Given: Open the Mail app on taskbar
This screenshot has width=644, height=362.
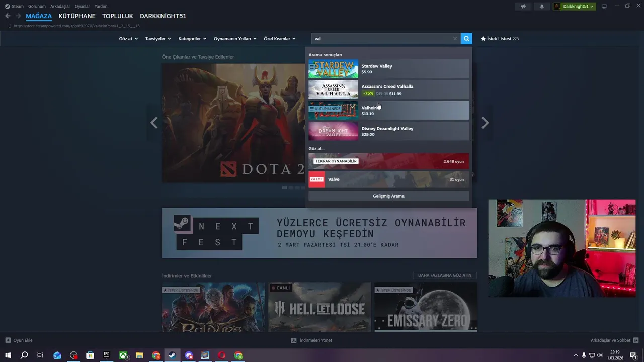Looking at the screenshot, I should 57,355.
